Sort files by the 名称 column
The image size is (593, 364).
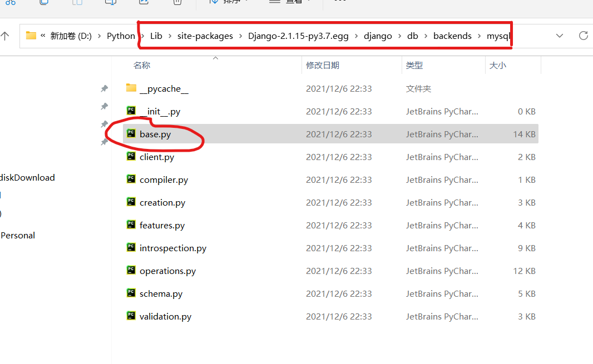pyautogui.click(x=142, y=66)
